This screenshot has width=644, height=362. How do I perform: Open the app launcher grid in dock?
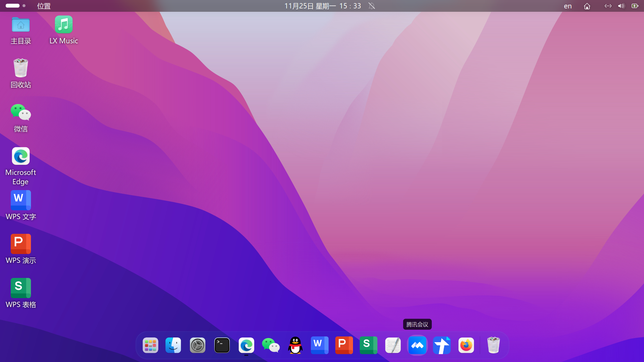tap(150, 345)
